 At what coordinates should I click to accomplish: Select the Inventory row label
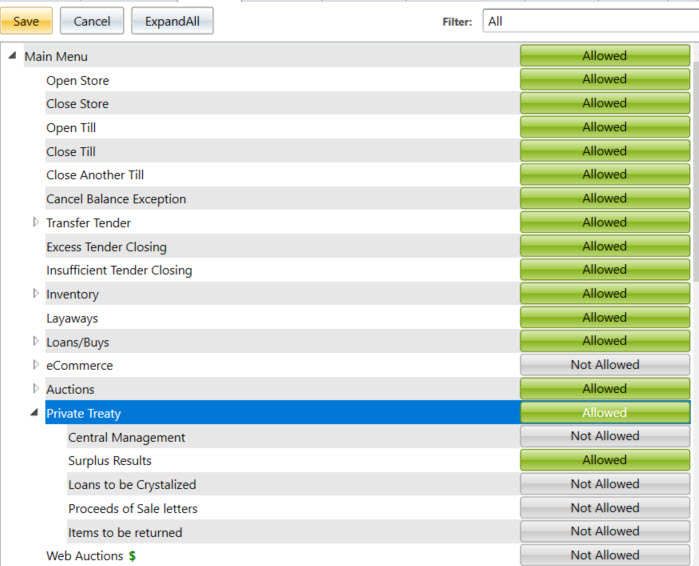(72, 294)
